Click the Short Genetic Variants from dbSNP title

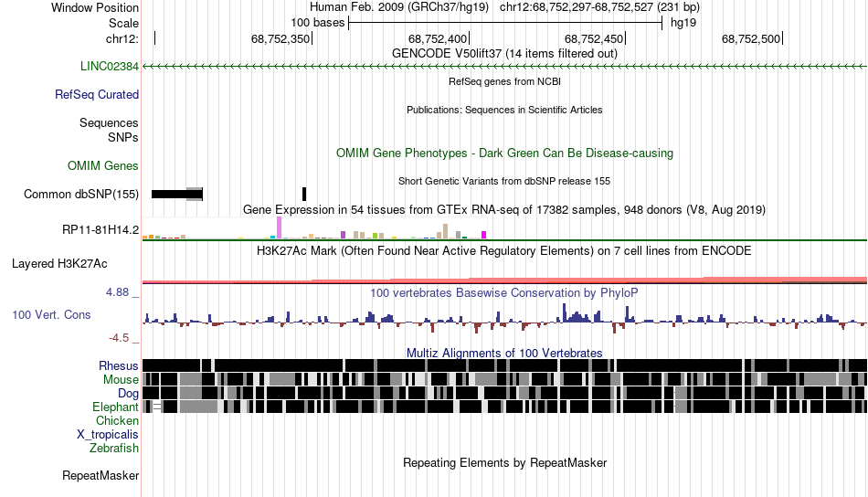pyautogui.click(x=504, y=181)
